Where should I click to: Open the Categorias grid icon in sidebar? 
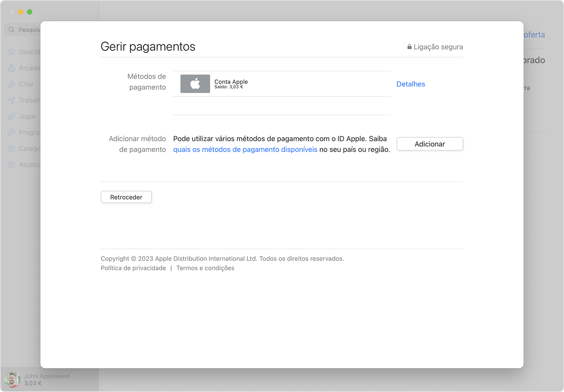(x=11, y=149)
